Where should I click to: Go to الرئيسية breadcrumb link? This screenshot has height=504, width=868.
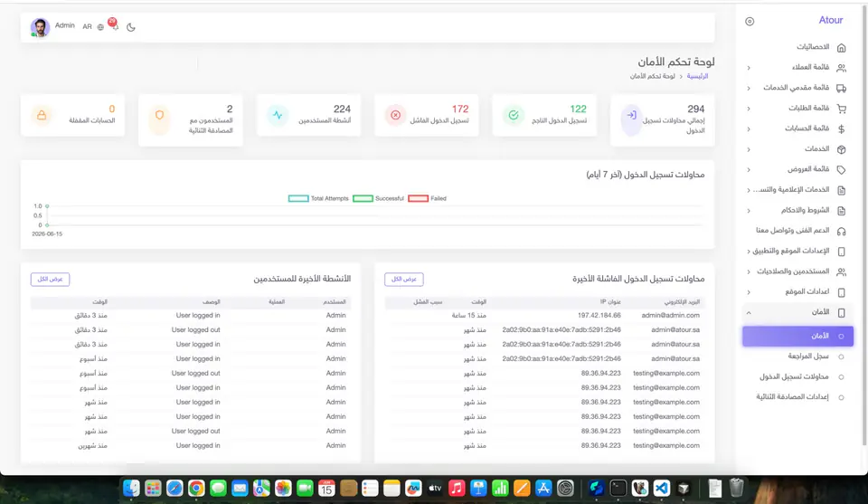(697, 76)
